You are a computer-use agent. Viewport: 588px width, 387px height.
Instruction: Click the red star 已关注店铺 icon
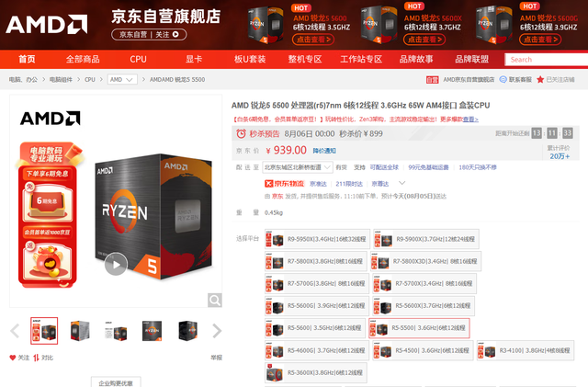[540, 80]
